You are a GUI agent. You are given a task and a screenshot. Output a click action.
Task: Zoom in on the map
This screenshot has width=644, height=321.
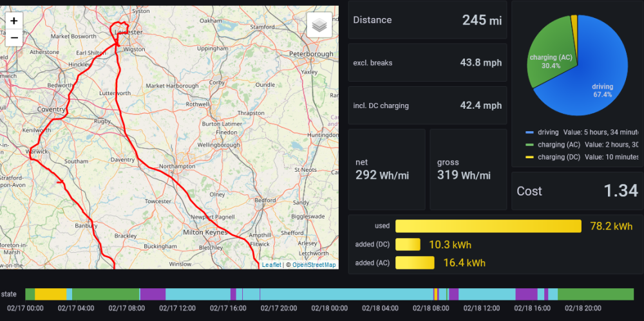click(x=14, y=21)
